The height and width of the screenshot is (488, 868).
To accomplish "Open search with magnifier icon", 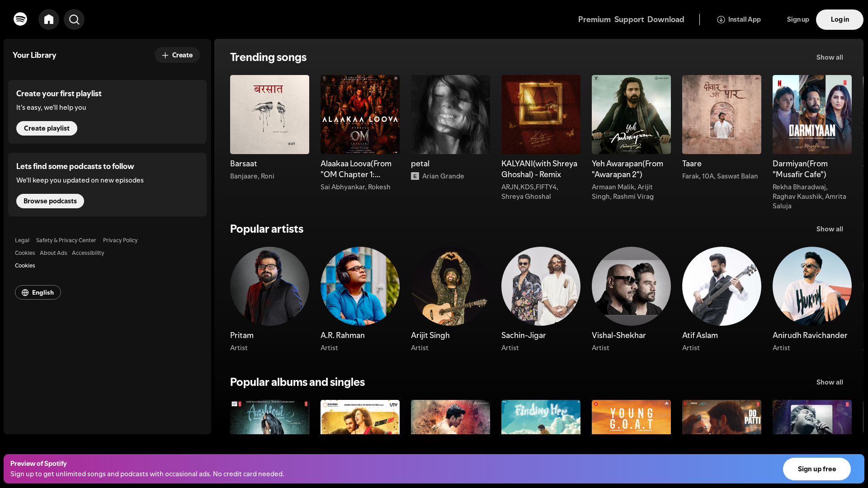I will click(74, 19).
